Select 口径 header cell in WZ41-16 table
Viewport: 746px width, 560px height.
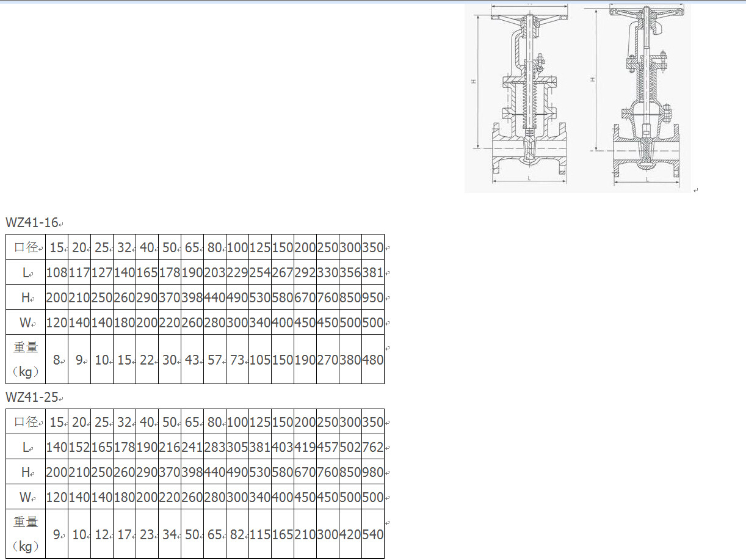[x=26, y=247]
